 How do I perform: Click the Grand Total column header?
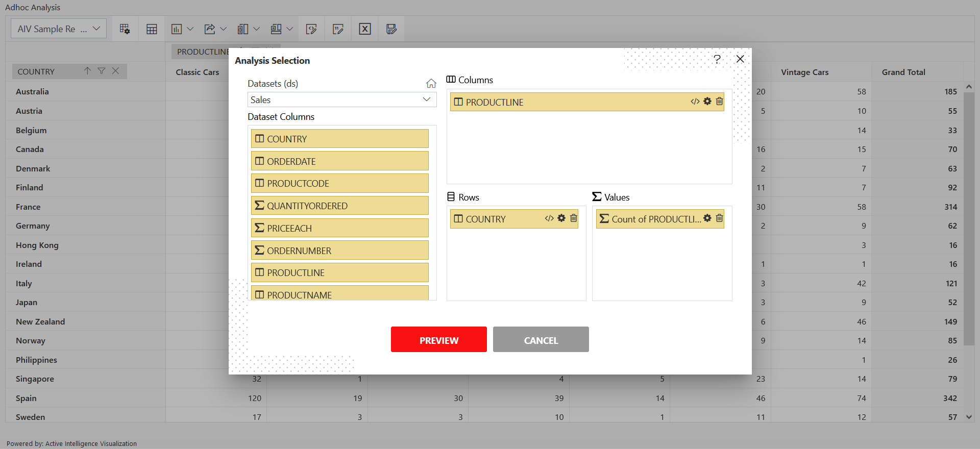903,72
